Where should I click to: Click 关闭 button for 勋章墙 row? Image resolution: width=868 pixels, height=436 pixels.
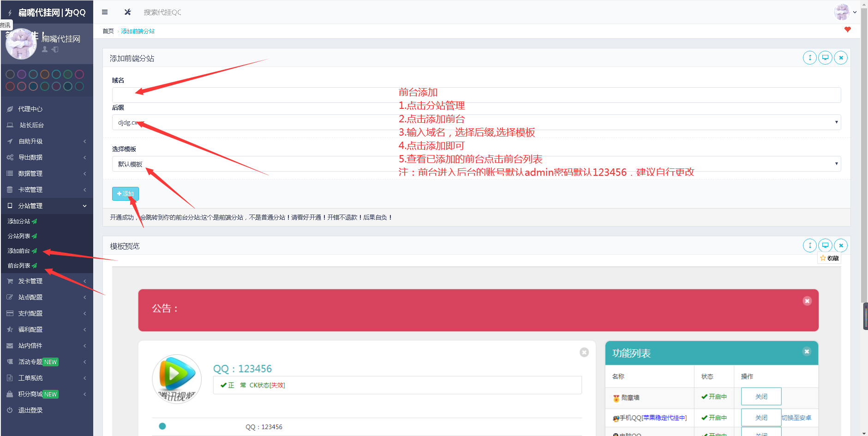(761, 397)
